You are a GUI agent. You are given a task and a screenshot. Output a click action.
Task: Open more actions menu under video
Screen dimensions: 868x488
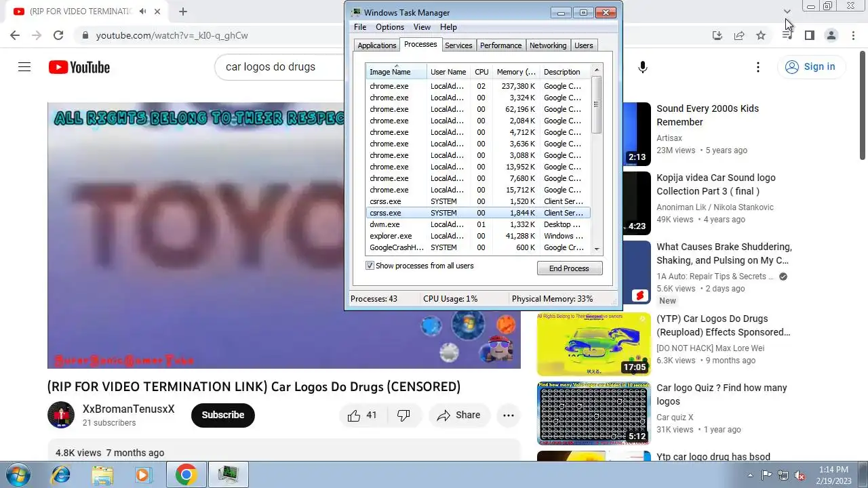[509, 415]
